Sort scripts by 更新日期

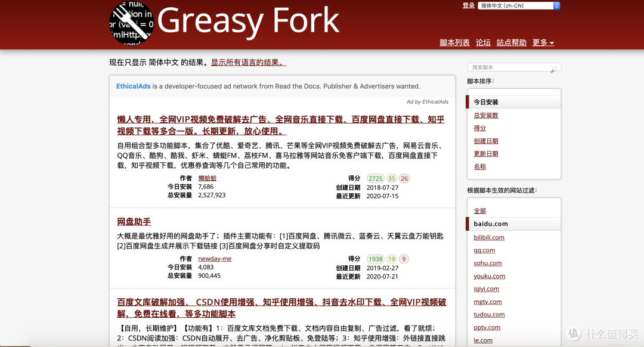coord(486,154)
